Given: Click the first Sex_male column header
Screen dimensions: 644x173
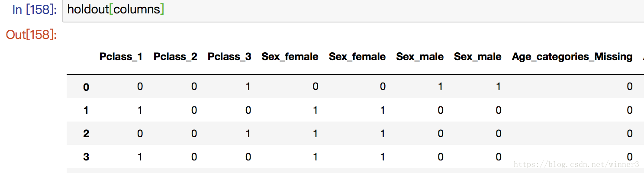Looking at the screenshot, I should (420, 57).
